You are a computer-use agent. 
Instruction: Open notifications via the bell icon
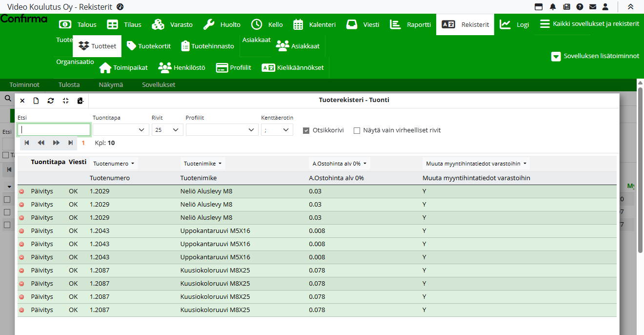click(553, 7)
